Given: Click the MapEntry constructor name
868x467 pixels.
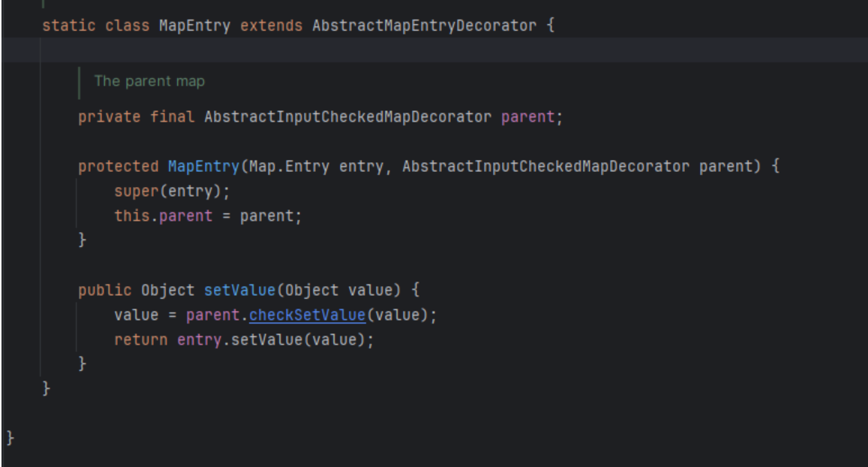Looking at the screenshot, I should click(x=204, y=166).
